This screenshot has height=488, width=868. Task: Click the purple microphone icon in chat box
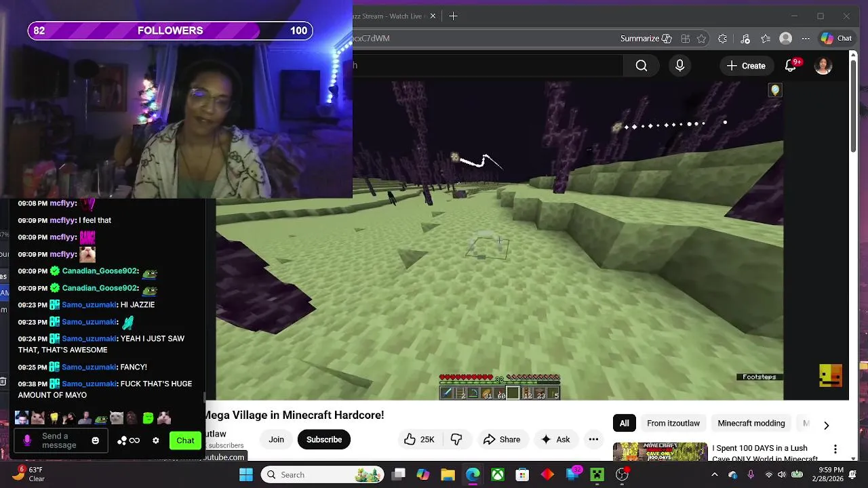pos(27,441)
